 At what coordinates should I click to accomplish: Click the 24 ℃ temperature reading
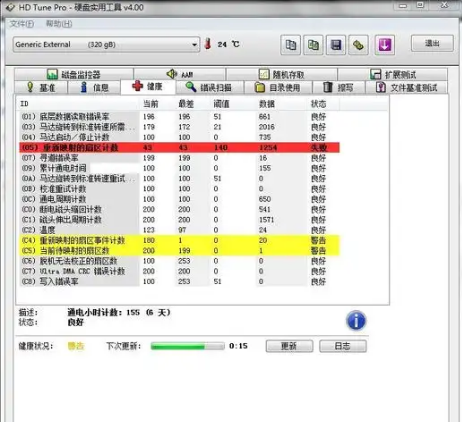click(228, 44)
